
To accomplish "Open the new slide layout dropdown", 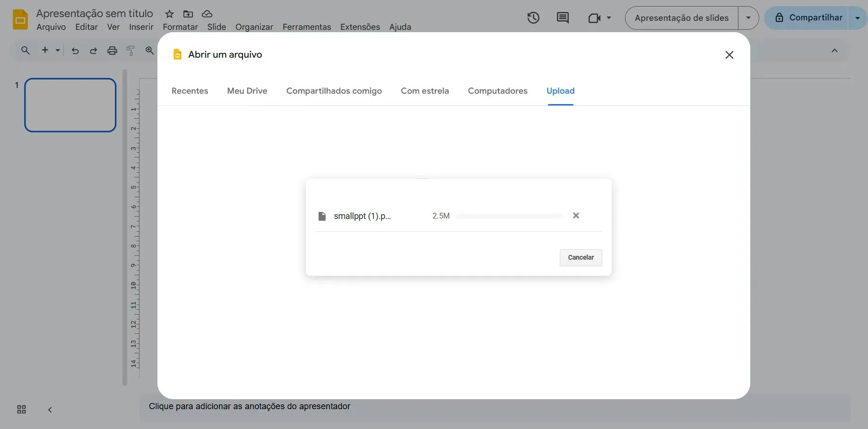I will point(58,50).
